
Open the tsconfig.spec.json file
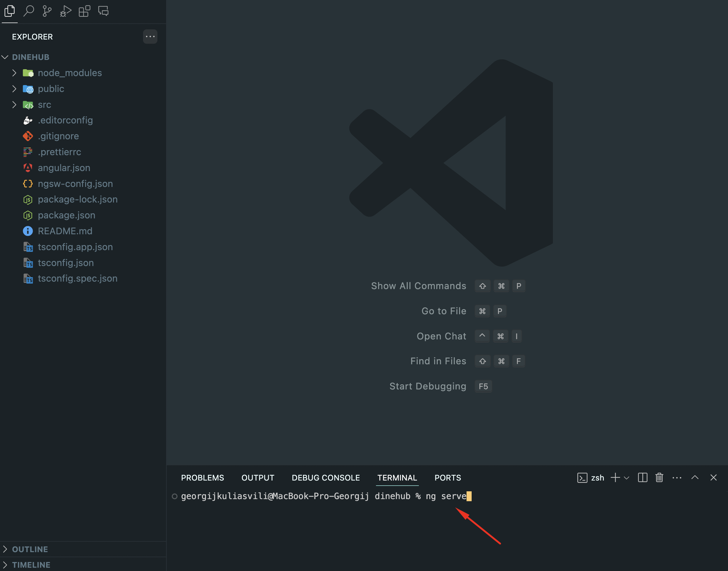coord(83,279)
